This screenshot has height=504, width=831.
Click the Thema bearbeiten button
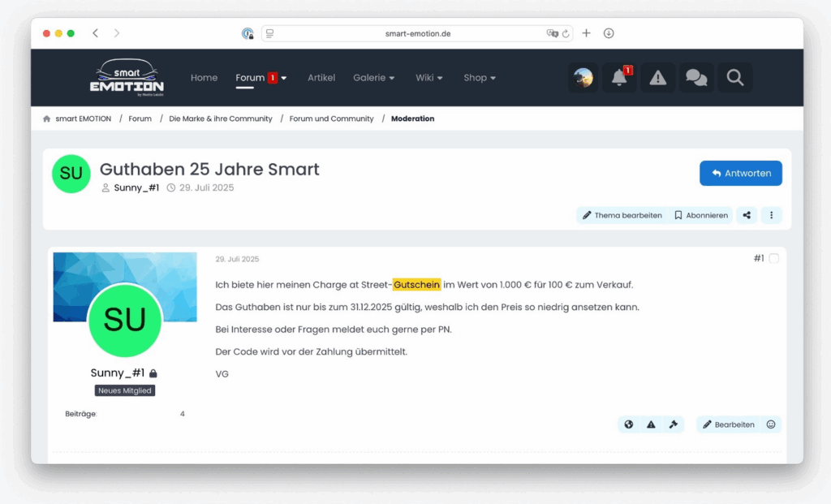(x=622, y=215)
